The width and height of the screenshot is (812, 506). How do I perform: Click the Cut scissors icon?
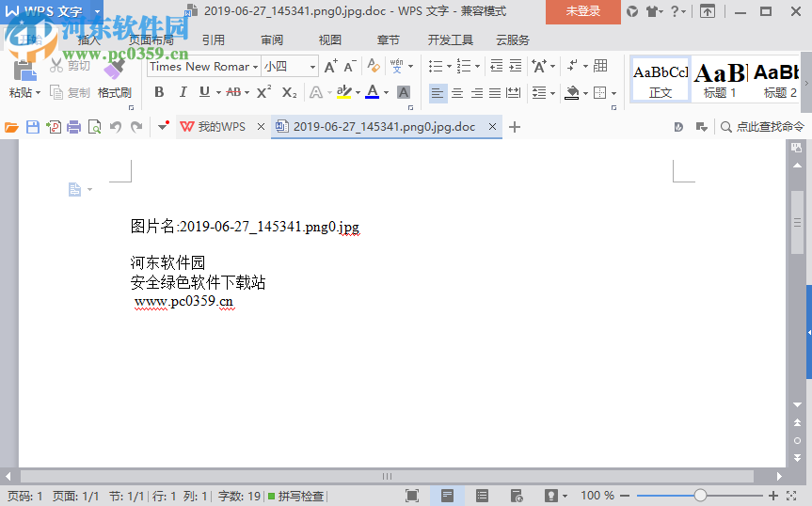[x=56, y=66]
